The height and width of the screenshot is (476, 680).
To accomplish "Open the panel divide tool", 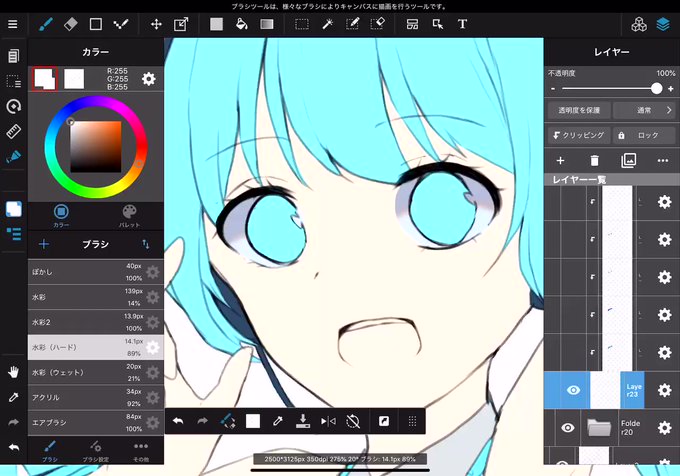I will pyautogui.click(x=412, y=24).
